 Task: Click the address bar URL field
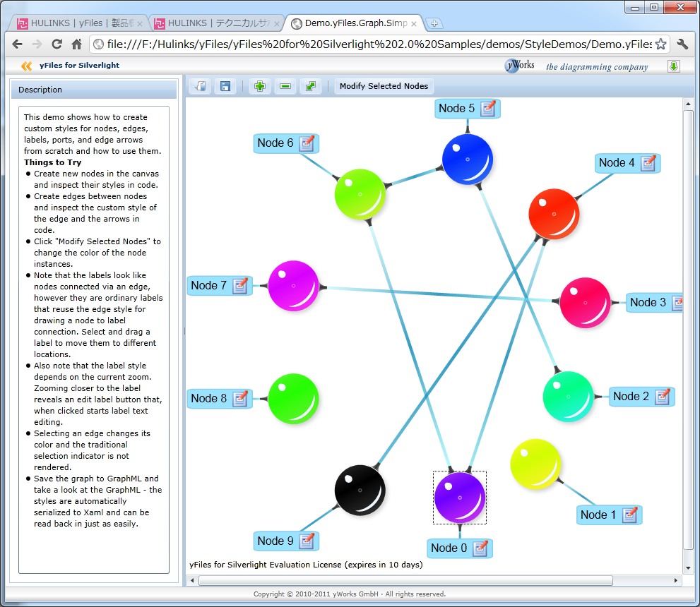(x=379, y=44)
